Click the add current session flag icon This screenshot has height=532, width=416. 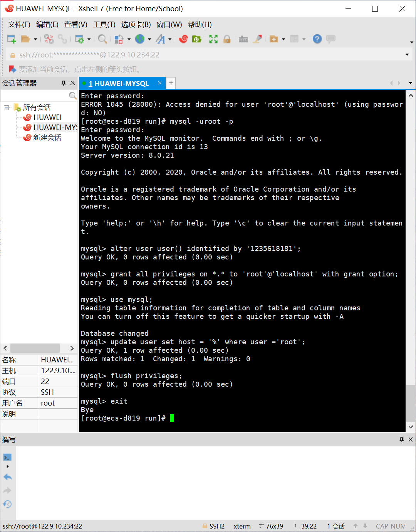[12, 69]
